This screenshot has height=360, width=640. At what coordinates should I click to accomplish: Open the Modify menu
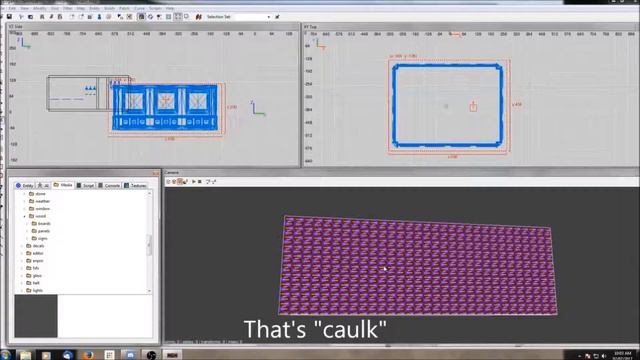(x=40, y=8)
